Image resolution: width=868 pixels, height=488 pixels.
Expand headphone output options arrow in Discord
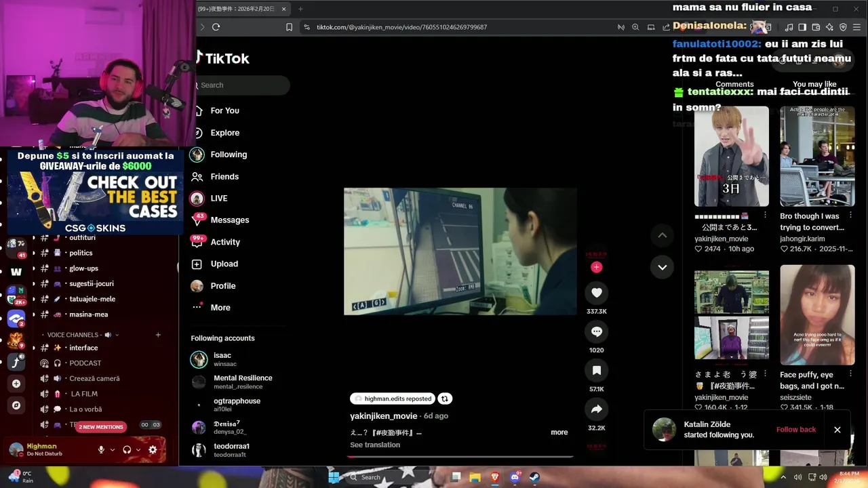pyautogui.click(x=138, y=449)
